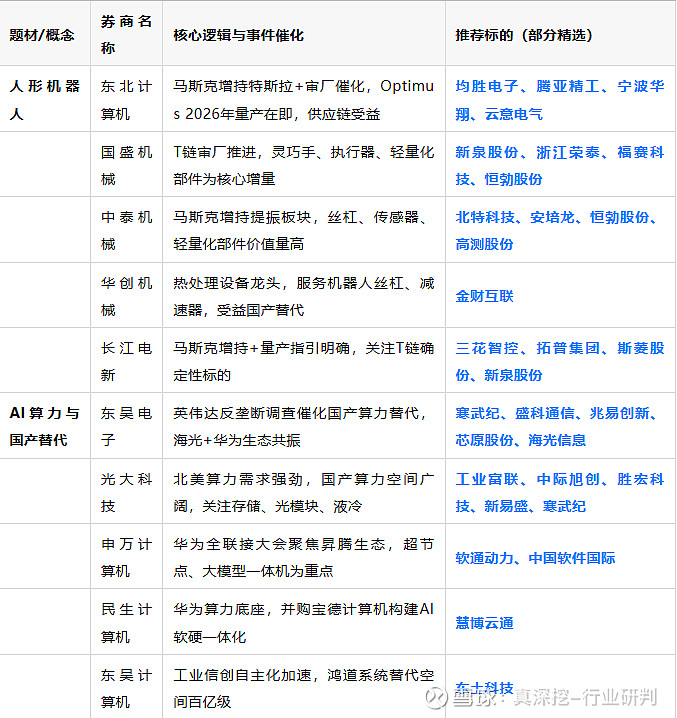Open the 新易盛 stock link
The image size is (677, 718).
(x=506, y=506)
